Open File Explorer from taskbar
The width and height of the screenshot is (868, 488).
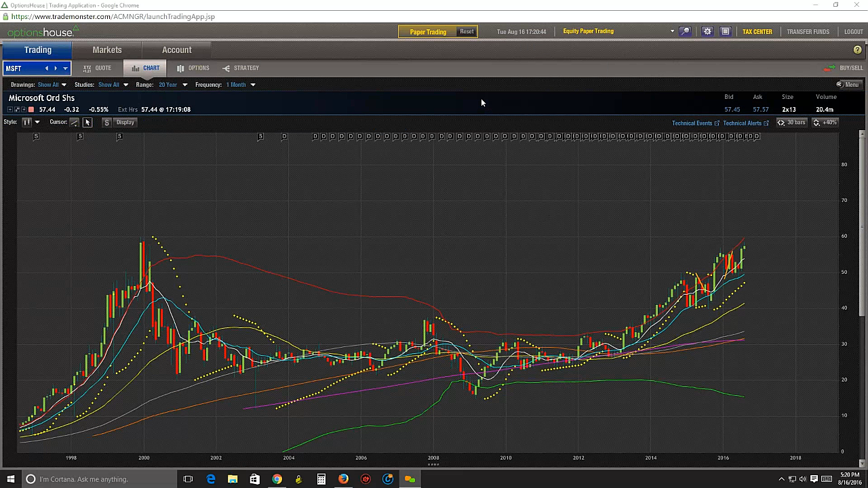pyautogui.click(x=233, y=479)
